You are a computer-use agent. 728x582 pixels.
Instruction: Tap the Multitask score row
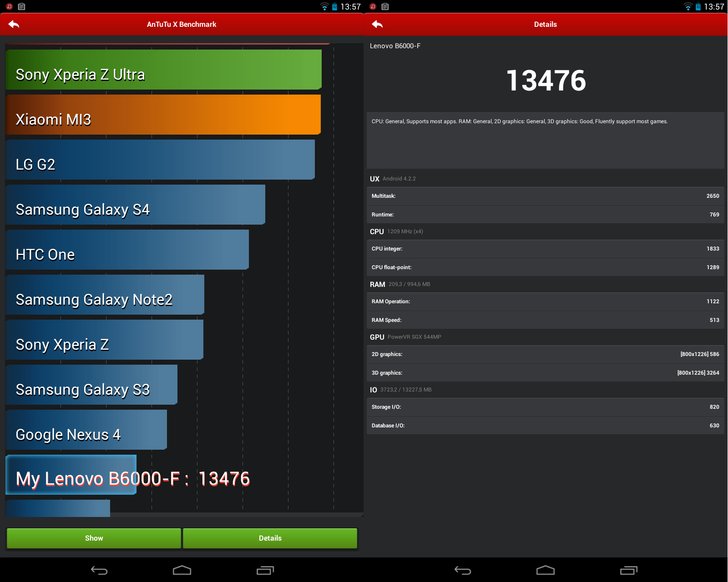coord(545,196)
